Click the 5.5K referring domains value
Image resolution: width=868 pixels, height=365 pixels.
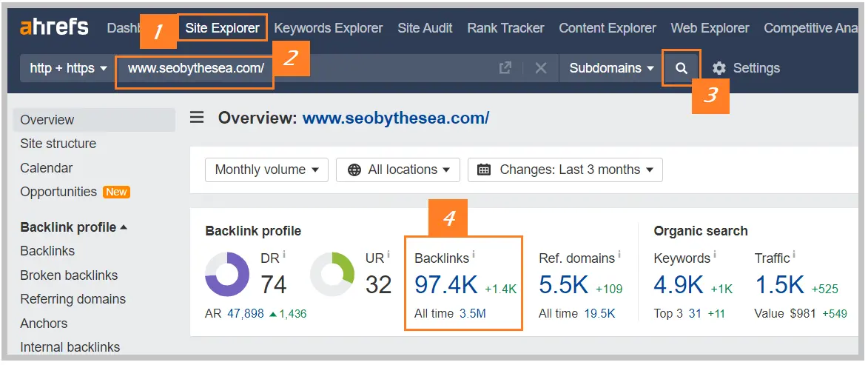coord(564,285)
